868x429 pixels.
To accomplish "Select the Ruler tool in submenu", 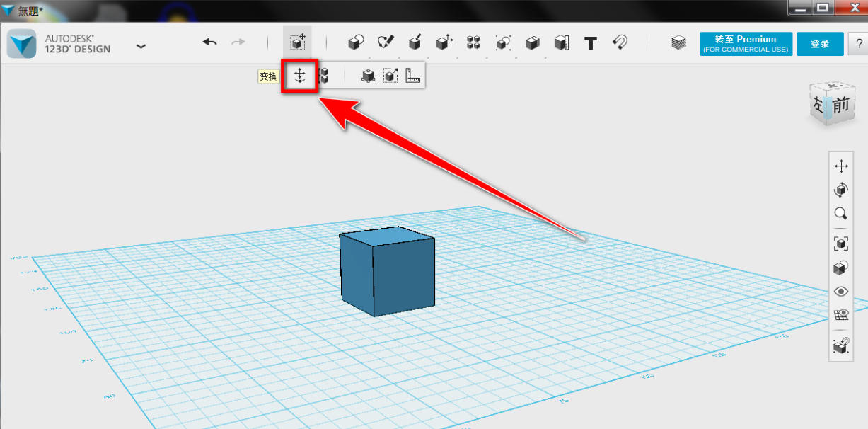I will pyautogui.click(x=413, y=75).
